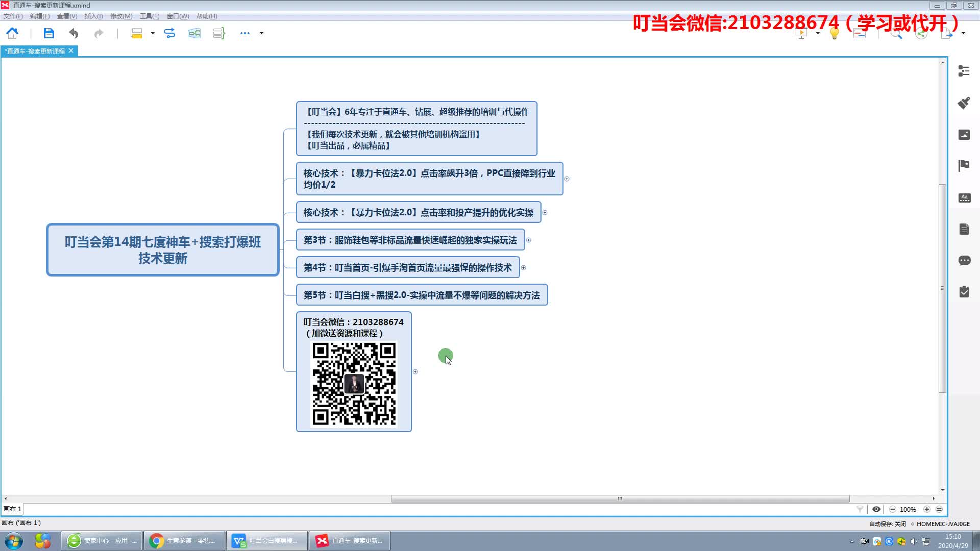Expand the 第4节 叮当首页 topic
Image resolution: width=980 pixels, height=551 pixels.
(523, 268)
